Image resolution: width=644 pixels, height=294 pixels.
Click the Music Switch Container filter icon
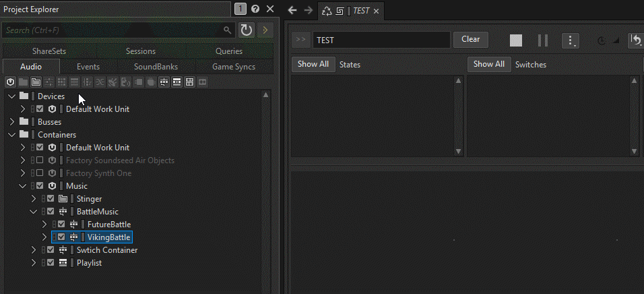(x=164, y=82)
